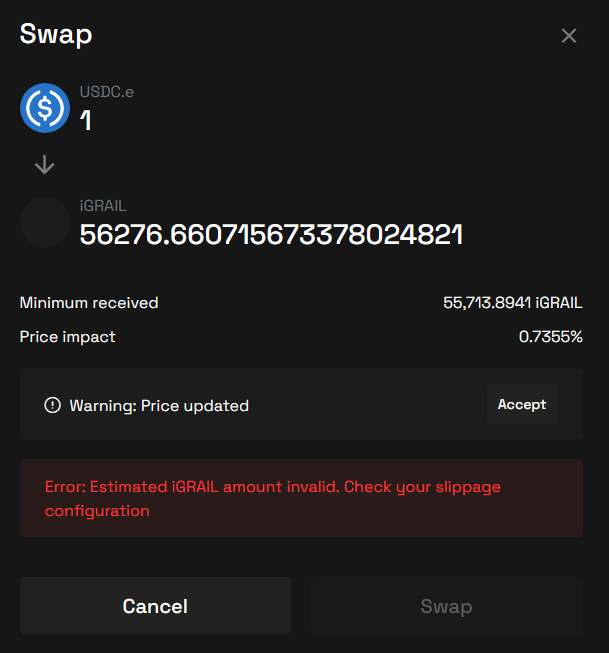Click the estimated iGRAIL amount 56276.66
The image size is (609, 653).
pos(271,235)
